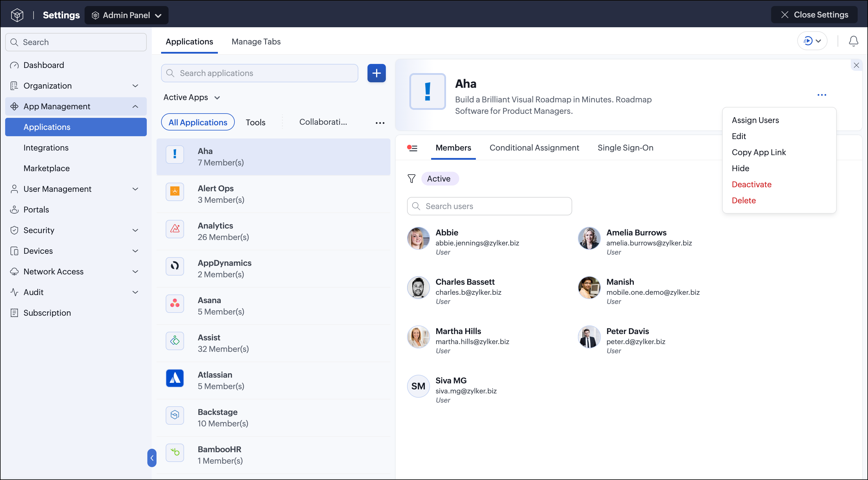Select the Tools category filter
The height and width of the screenshot is (480, 868).
coord(255,122)
